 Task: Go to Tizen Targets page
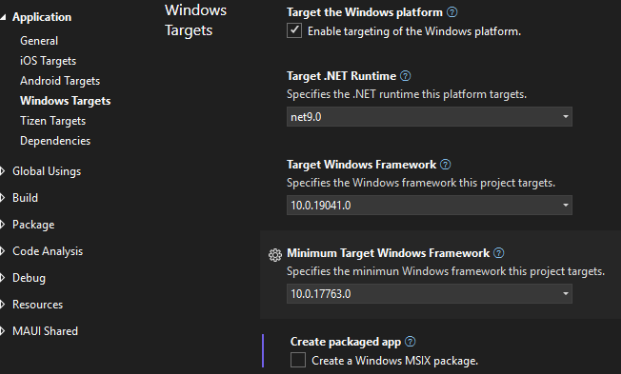point(53,121)
